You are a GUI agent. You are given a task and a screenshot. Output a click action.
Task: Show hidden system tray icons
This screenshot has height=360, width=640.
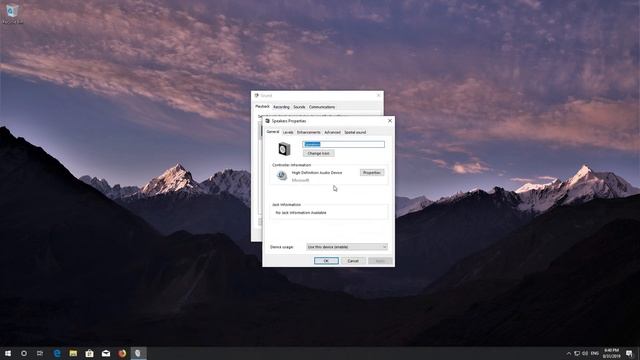(x=569, y=353)
